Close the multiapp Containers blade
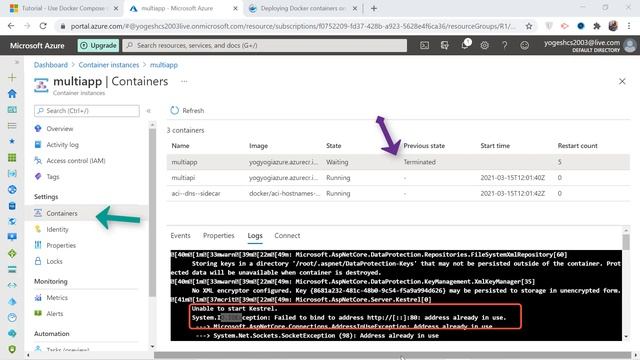Image resolution: width=640 pixels, height=360 pixels. pyautogui.click(x=622, y=81)
